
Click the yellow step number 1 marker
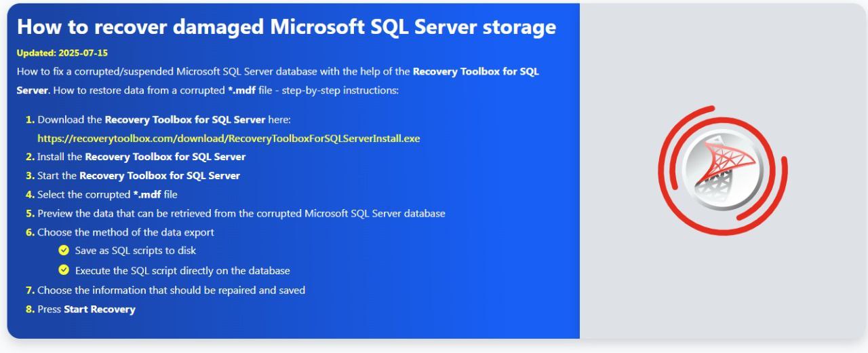click(31, 119)
